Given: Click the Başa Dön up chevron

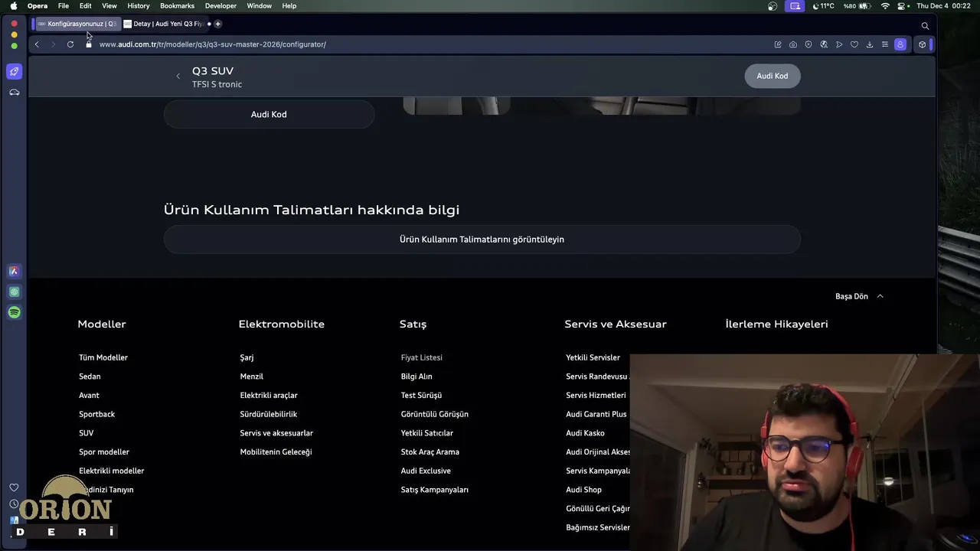Looking at the screenshot, I should pyautogui.click(x=880, y=296).
